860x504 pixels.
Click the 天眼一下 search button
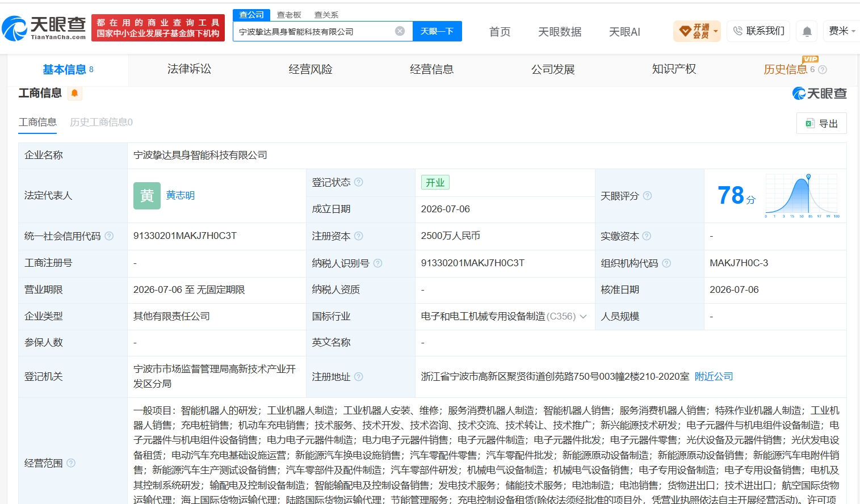pyautogui.click(x=437, y=31)
